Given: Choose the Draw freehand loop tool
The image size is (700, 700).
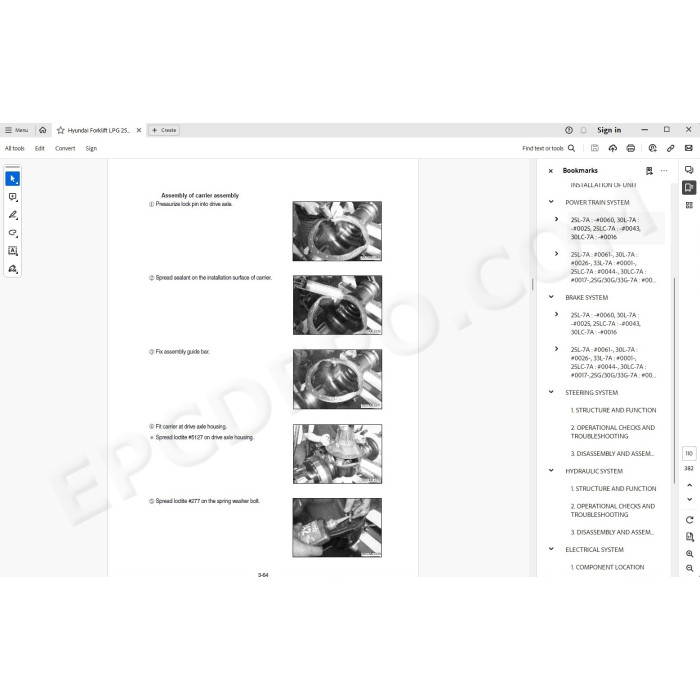Looking at the screenshot, I should 12,233.
